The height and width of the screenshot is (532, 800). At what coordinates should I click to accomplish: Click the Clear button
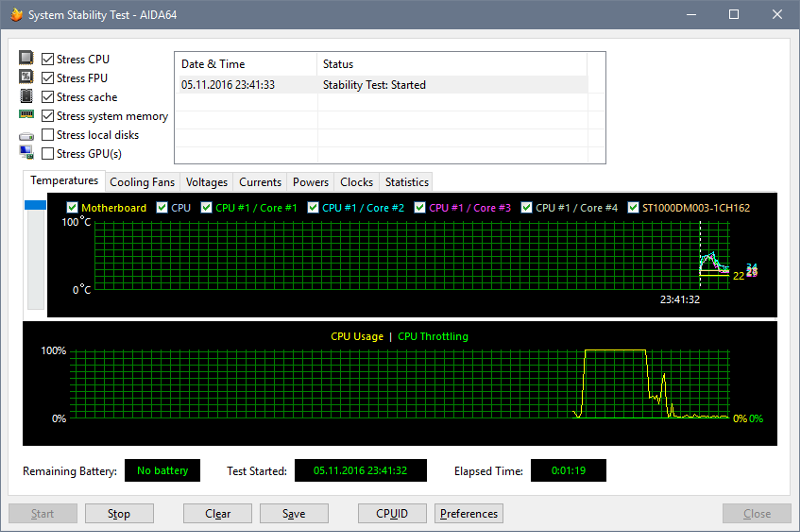[x=217, y=514]
